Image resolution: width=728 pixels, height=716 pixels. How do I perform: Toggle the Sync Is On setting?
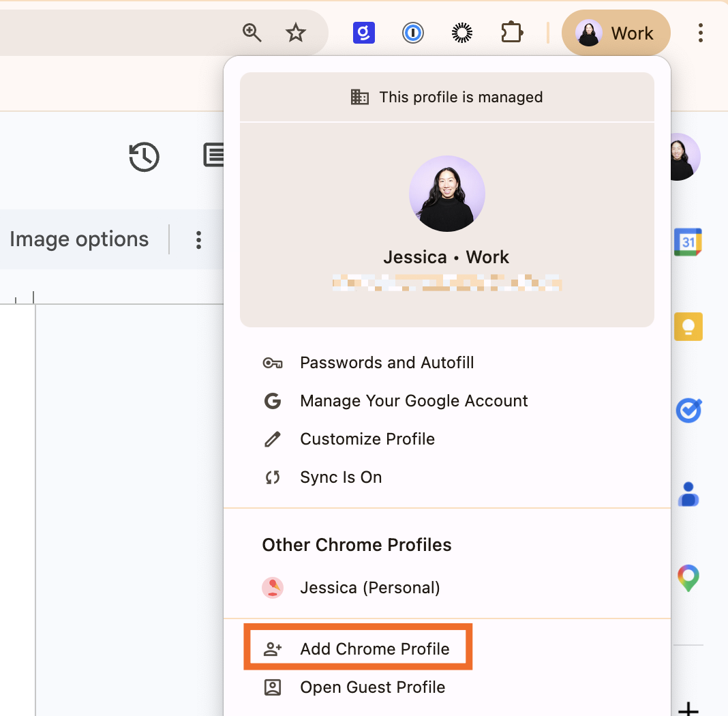point(340,477)
